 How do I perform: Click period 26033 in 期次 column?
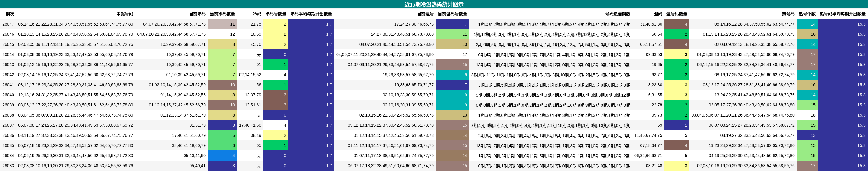click(x=8, y=166)
